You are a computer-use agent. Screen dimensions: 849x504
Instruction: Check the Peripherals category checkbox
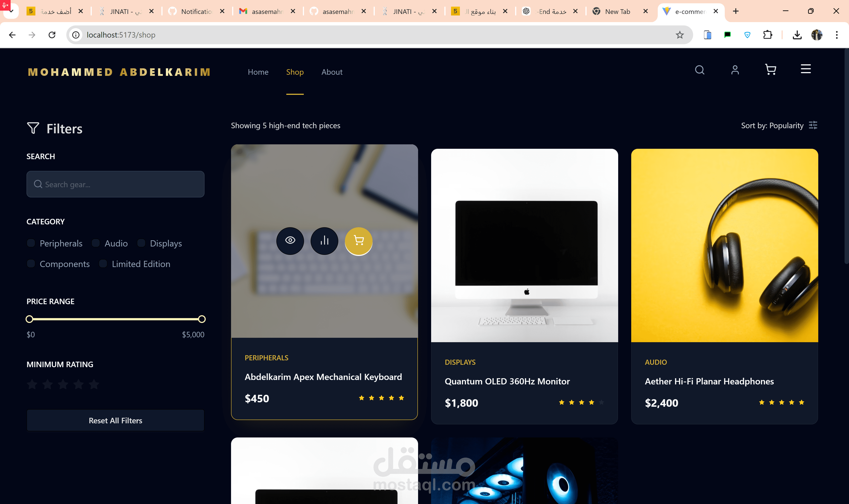click(x=31, y=243)
